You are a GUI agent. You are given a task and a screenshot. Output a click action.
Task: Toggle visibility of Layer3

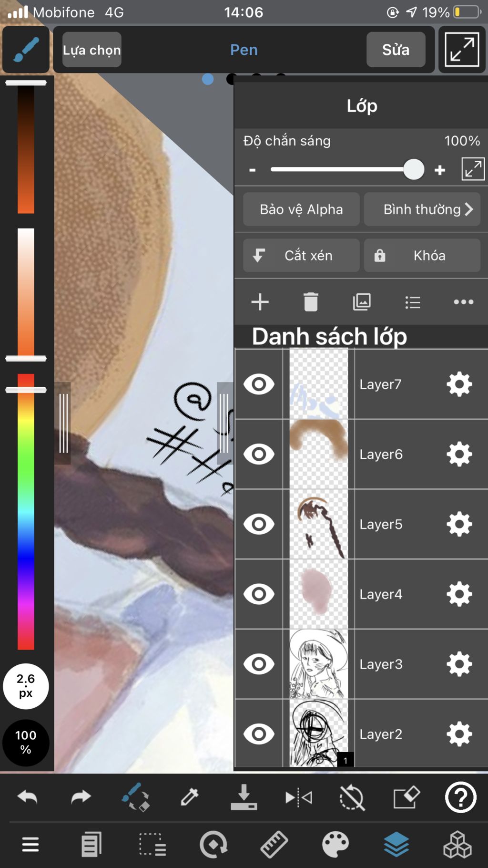pos(259,664)
